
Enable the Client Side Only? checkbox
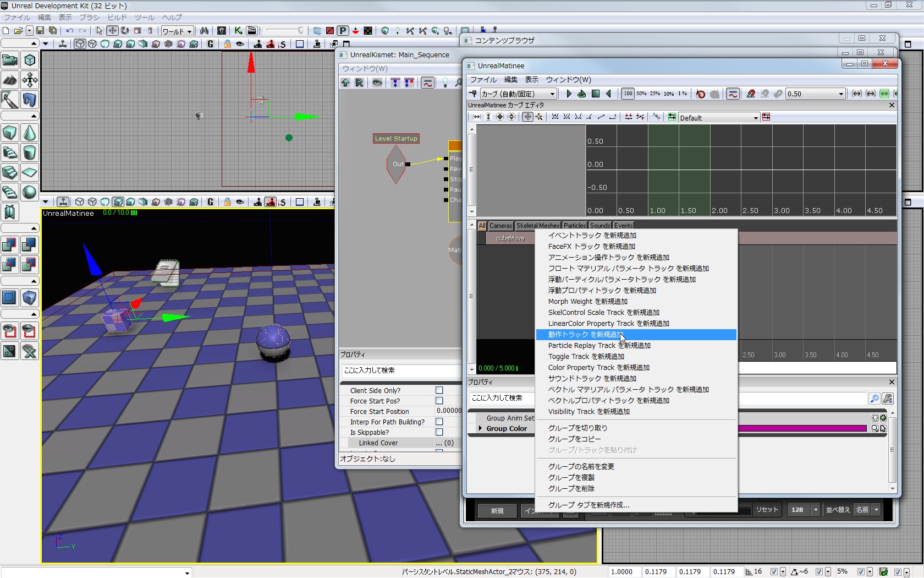[439, 390]
